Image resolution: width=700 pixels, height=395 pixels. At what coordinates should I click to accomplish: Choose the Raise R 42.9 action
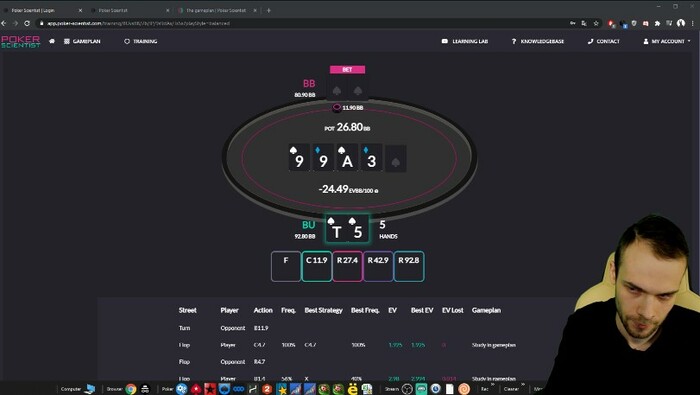378,266
